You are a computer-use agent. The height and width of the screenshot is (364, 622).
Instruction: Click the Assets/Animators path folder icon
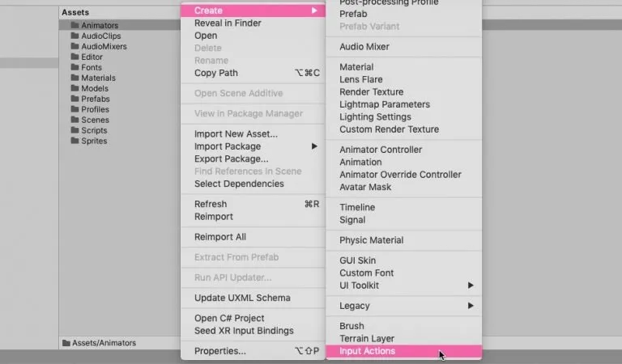click(x=66, y=343)
